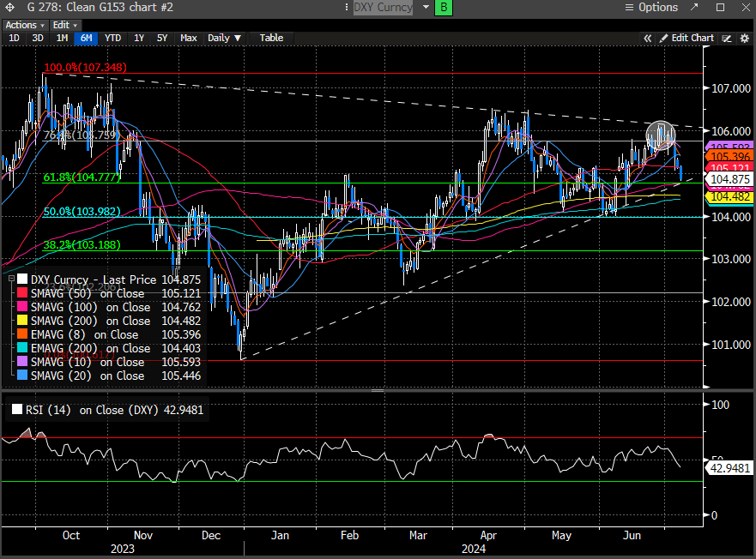Click the Edit Chart button

pos(686,38)
